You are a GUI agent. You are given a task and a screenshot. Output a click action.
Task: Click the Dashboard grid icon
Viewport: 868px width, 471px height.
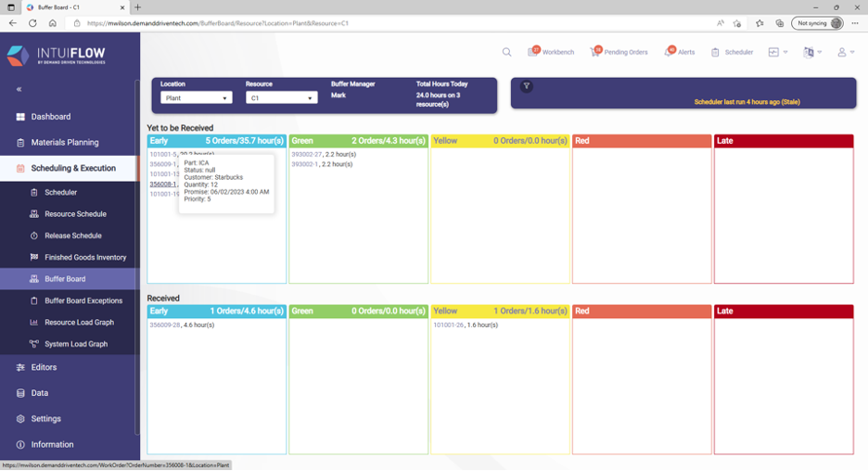[x=20, y=117]
